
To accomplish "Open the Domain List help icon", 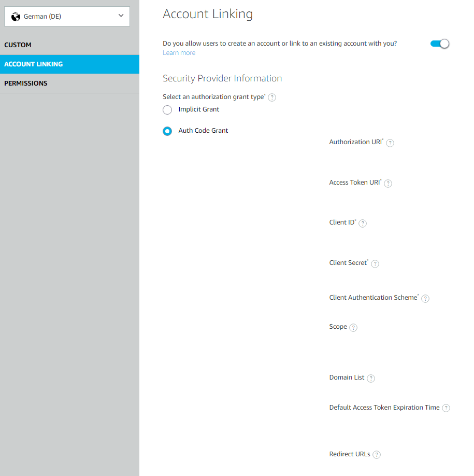I will [x=371, y=379].
